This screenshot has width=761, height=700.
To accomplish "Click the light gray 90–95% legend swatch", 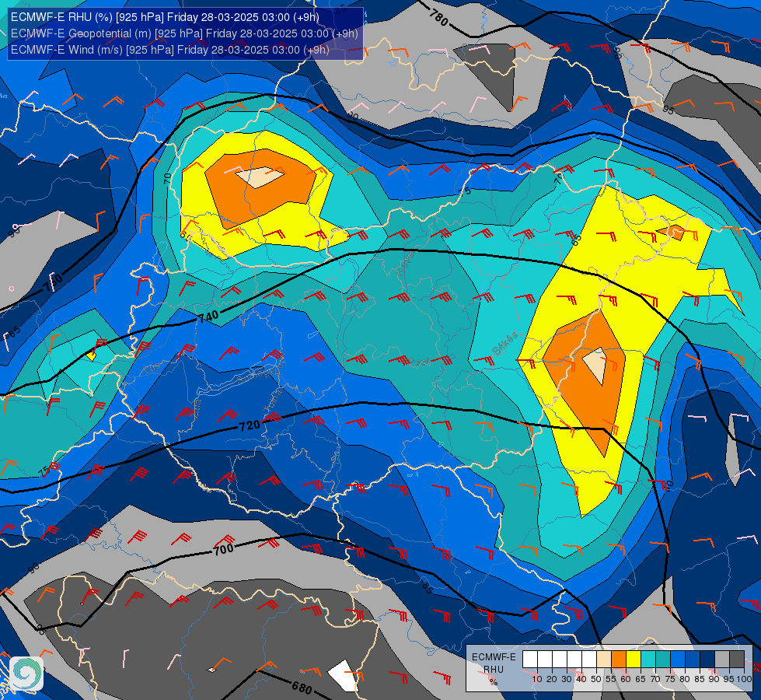I will (x=722, y=659).
